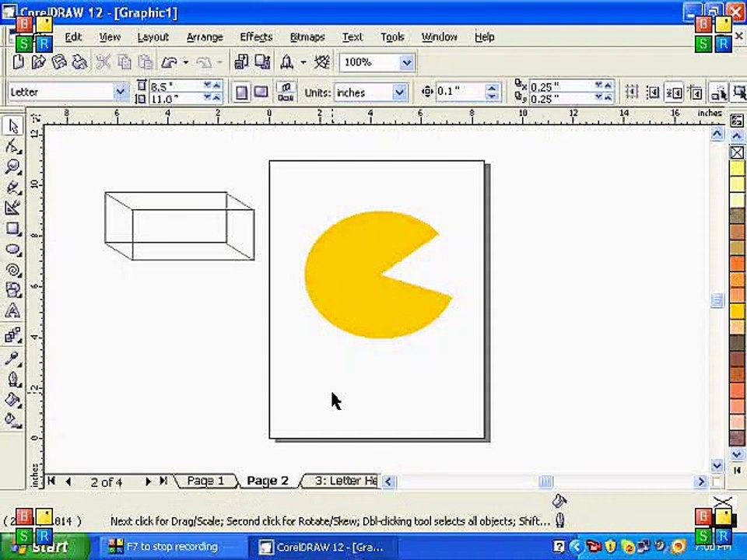Select the Outline tool
747x560 pixels.
tap(13, 379)
